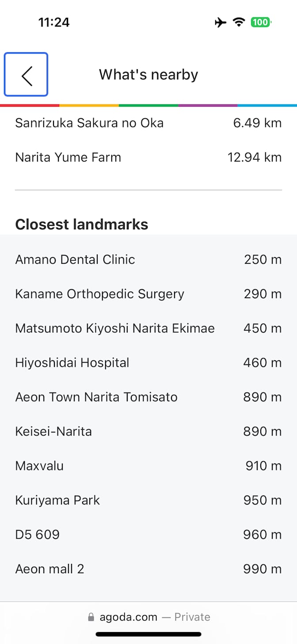This screenshot has width=297, height=644.
Task: Tap the What's nearby page title
Action: (x=148, y=75)
